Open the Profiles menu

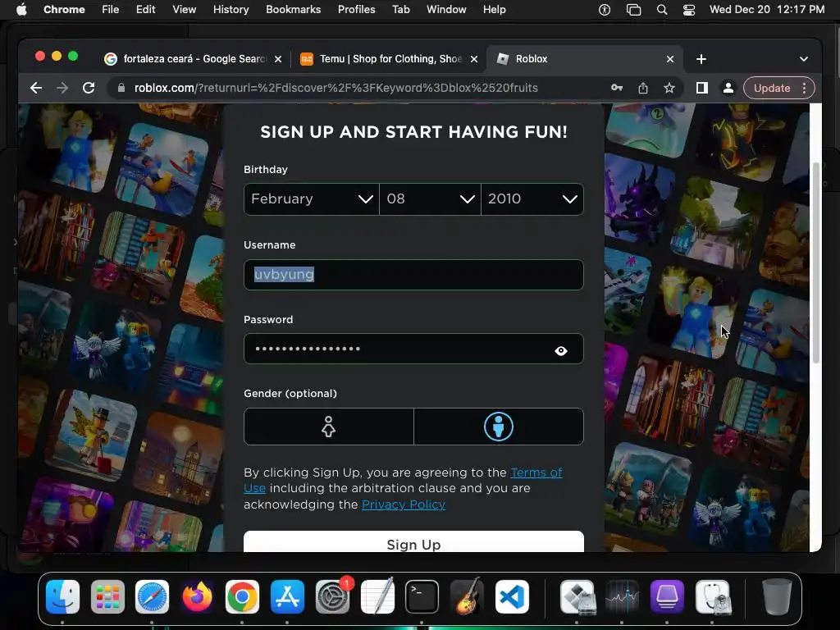356,10
